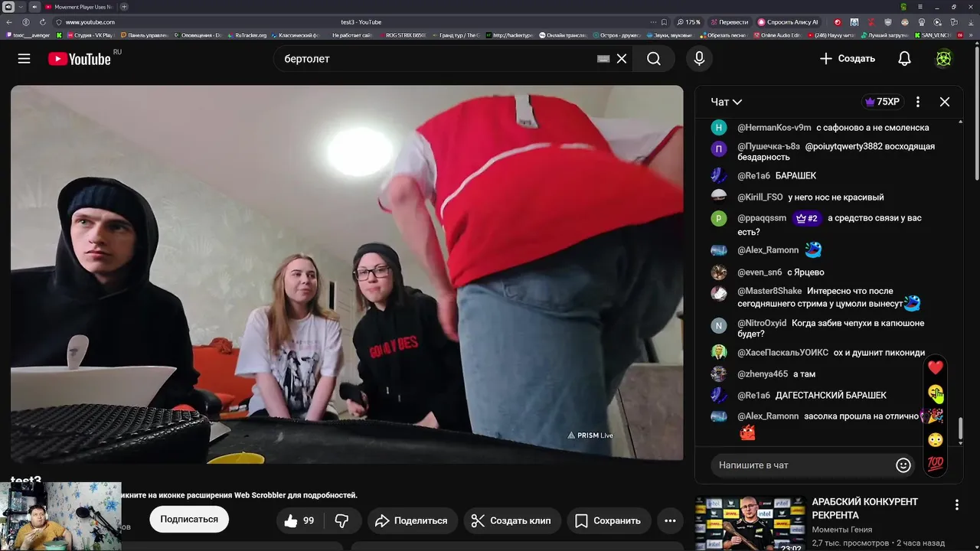
Task: Click @zhenya465 username in chat
Action: [763, 374]
